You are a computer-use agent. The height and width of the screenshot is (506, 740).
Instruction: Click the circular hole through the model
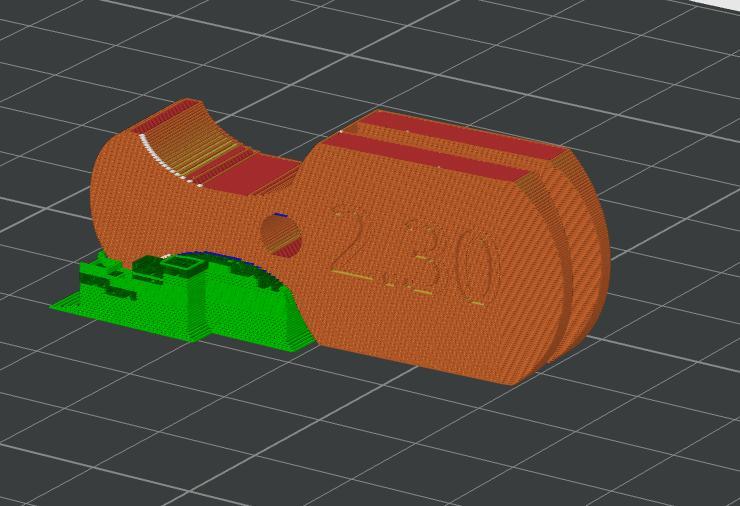(281, 236)
